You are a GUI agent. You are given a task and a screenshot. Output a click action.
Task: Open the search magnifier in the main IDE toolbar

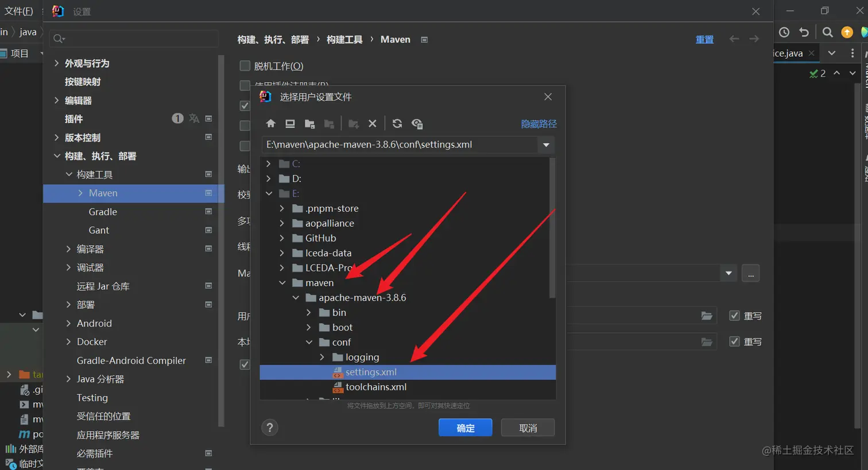tap(827, 32)
